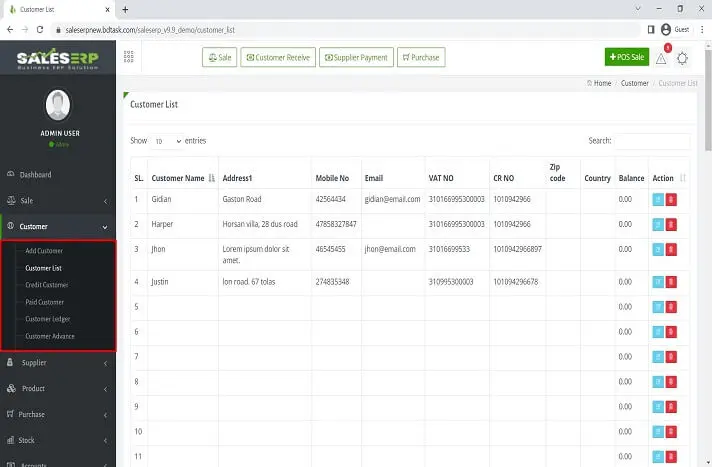Go to Dashboard in the sidebar
The width and height of the screenshot is (712, 467).
[36, 175]
